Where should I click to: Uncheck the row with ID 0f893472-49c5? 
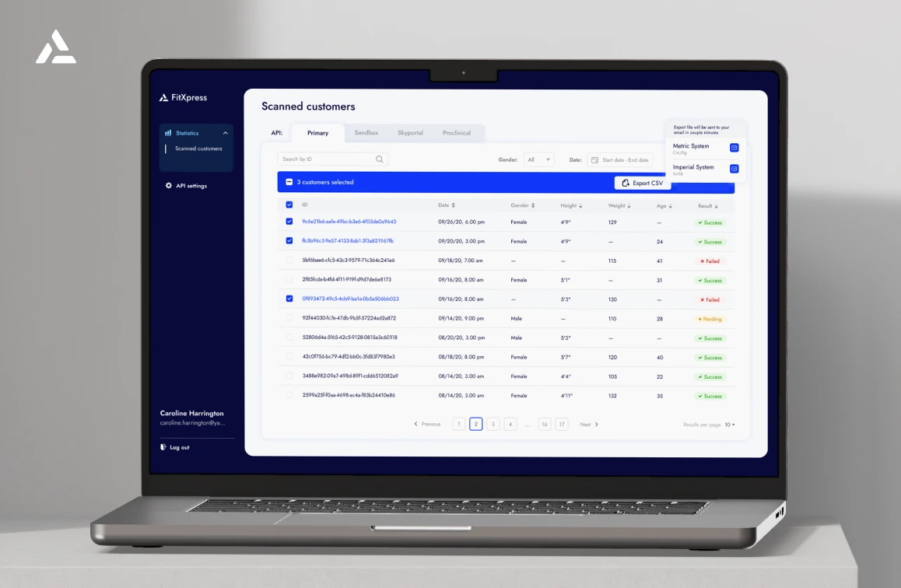pos(289,299)
